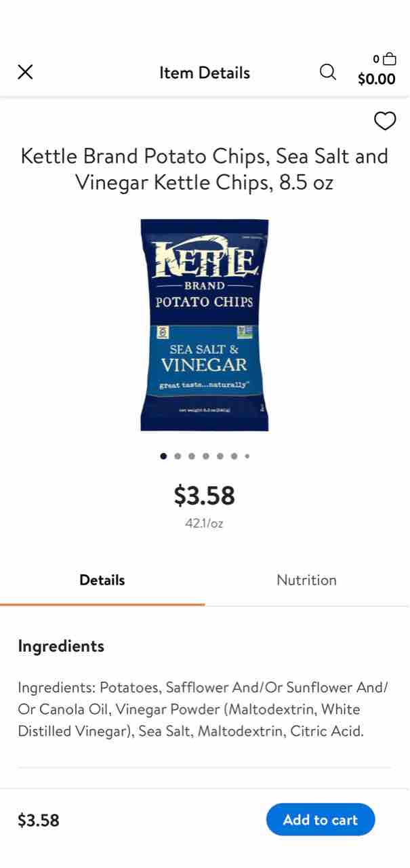Tap the $3.58 price in bottom bar
The width and height of the screenshot is (410, 868).
(x=39, y=821)
